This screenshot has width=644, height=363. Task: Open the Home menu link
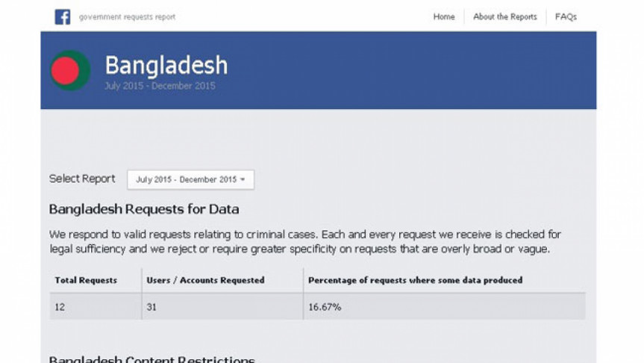coord(444,17)
